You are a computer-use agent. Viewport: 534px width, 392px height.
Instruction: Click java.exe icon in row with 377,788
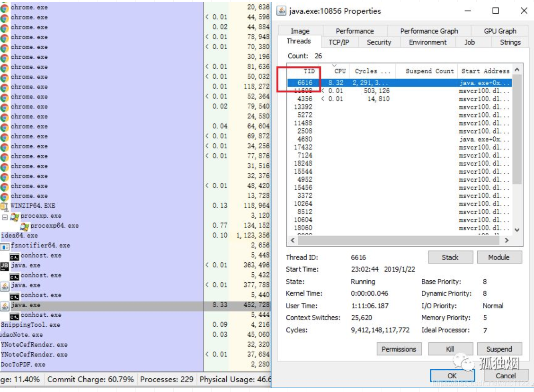click(4, 286)
